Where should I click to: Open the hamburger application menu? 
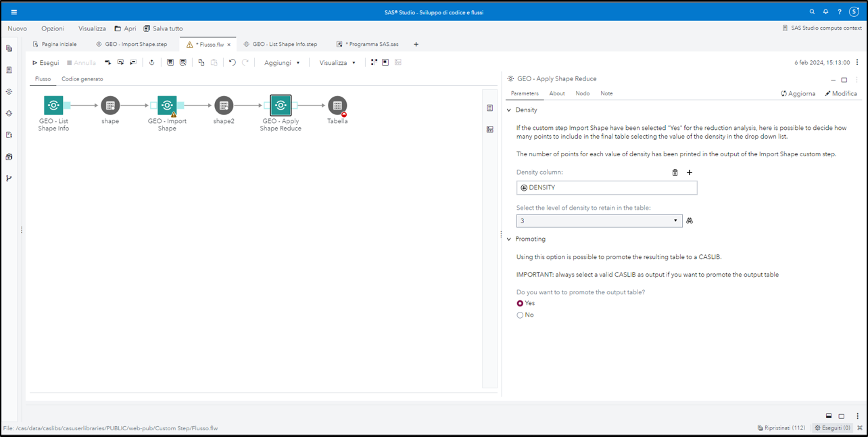tap(14, 12)
